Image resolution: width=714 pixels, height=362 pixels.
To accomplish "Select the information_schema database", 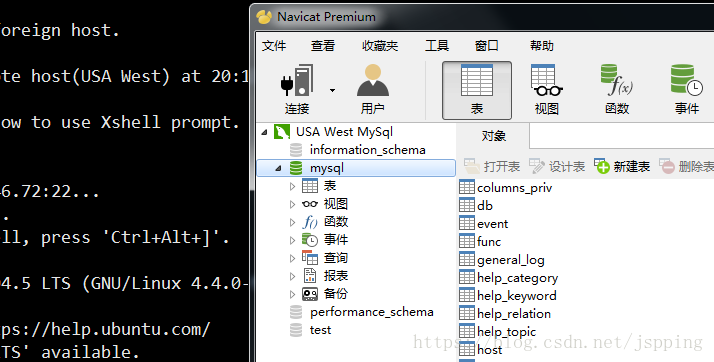I will [367, 150].
